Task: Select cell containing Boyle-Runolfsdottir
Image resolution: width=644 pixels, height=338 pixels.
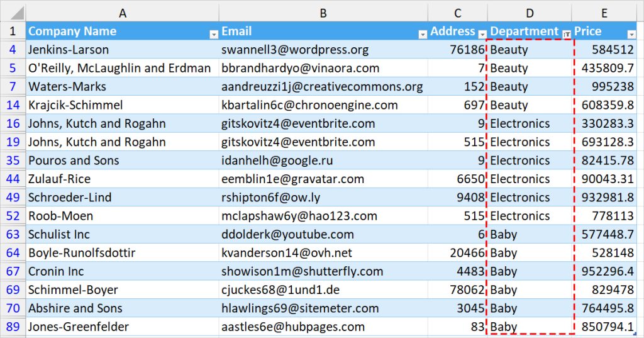Action: click(x=123, y=253)
